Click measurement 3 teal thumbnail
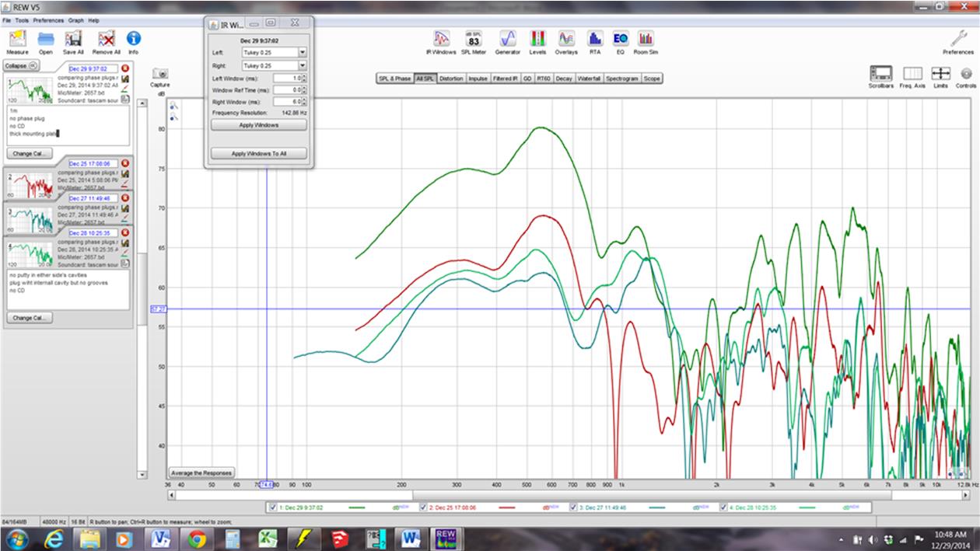The image size is (980, 551). coord(31,221)
